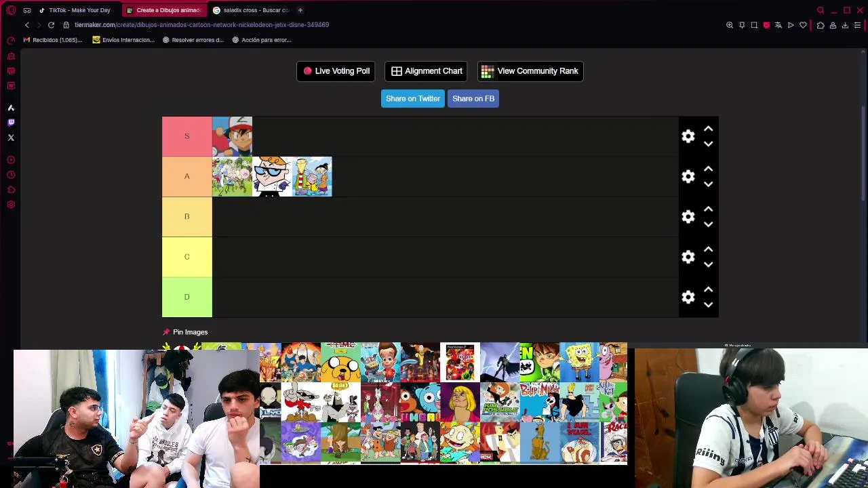Viewport: 868px width, 488px height.
Task: Open settings gear for tier S
Action: click(688, 136)
